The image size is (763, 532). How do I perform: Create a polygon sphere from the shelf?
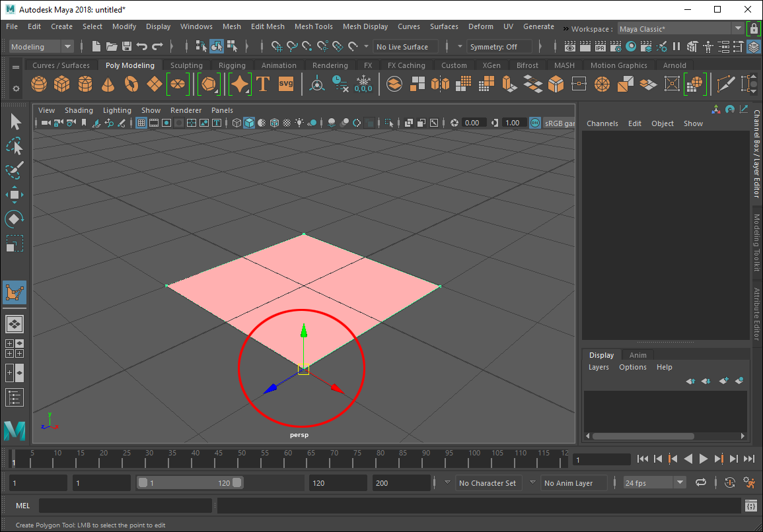tap(39, 84)
